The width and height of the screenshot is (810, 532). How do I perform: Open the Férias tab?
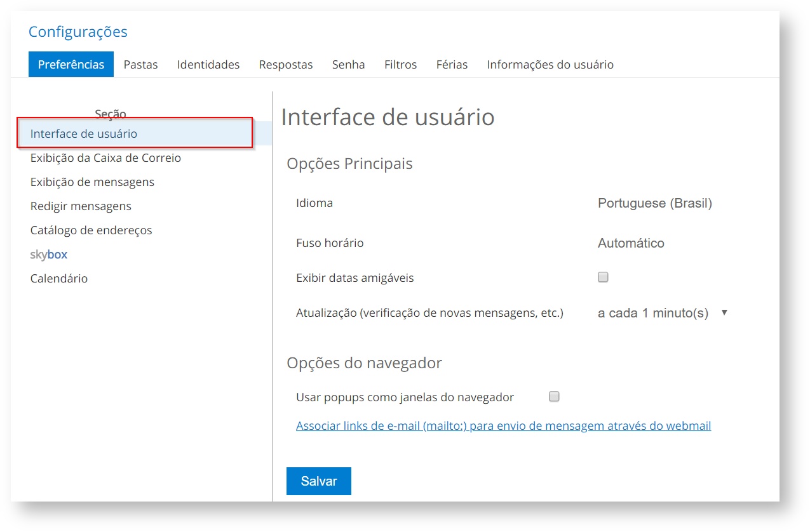pyautogui.click(x=452, y=65)
